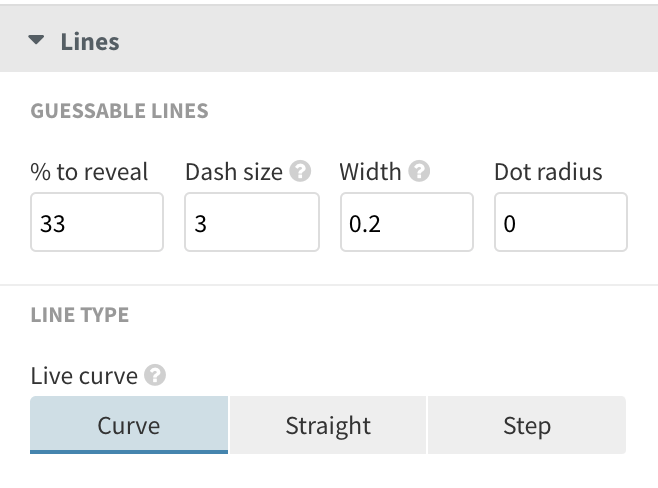Screen dimensions: 658x488
Task: Open the Live curve help icon
Action: click(155, 375)
